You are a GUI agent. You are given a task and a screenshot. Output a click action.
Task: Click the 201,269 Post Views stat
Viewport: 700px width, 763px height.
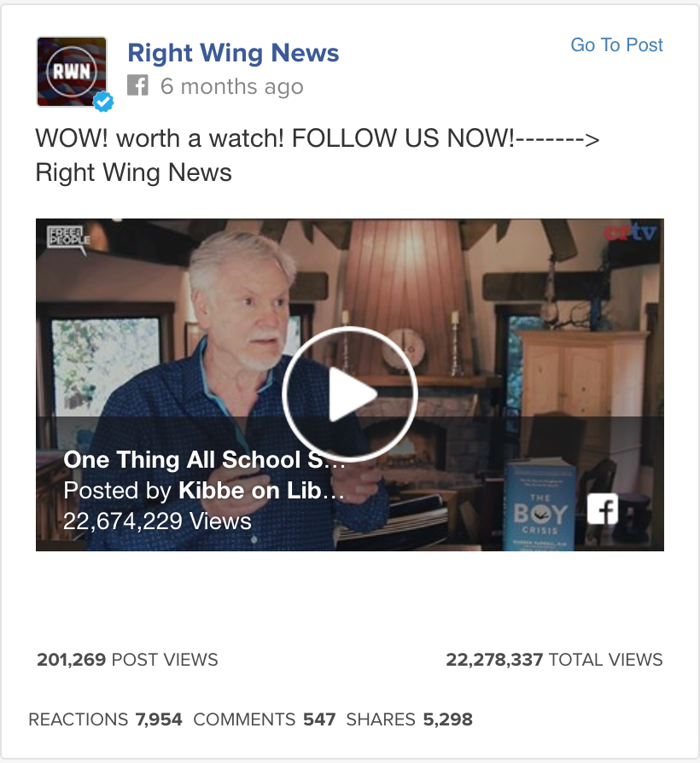(127, 660)
